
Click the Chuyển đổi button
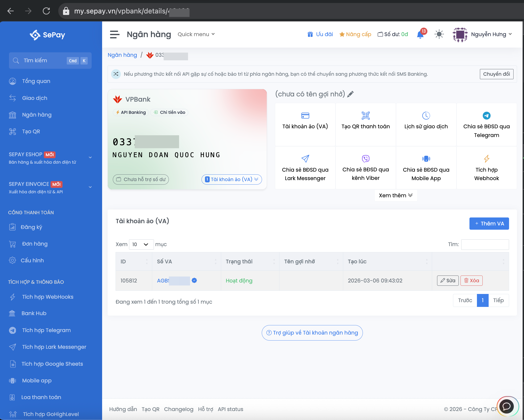(496, 74)
